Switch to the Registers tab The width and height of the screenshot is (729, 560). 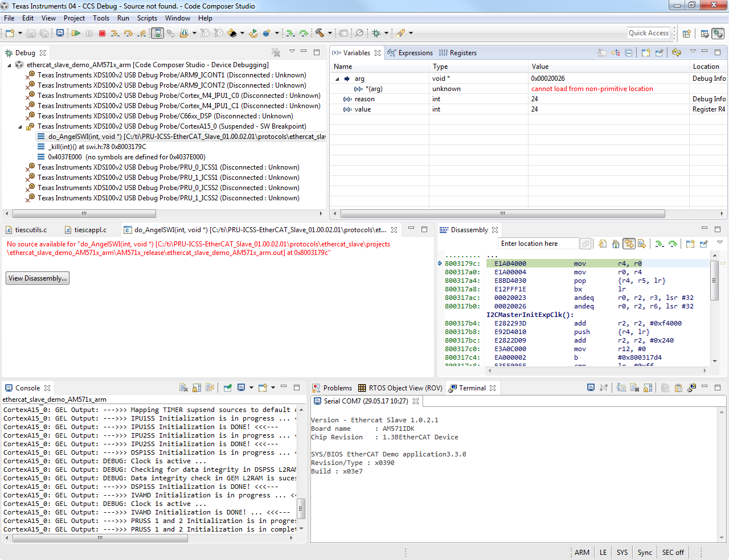[x=462, y=53]
